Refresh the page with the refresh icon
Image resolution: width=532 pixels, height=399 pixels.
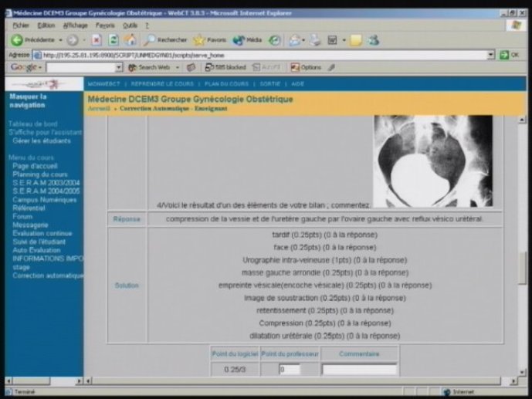pos(113,40)
